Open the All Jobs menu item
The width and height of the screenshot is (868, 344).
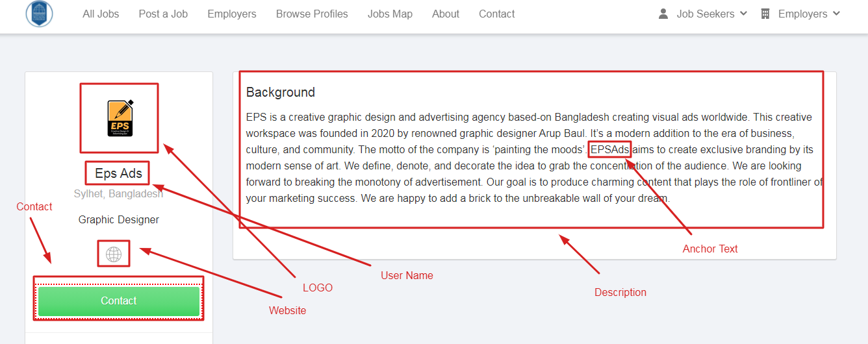pos(101,14)
